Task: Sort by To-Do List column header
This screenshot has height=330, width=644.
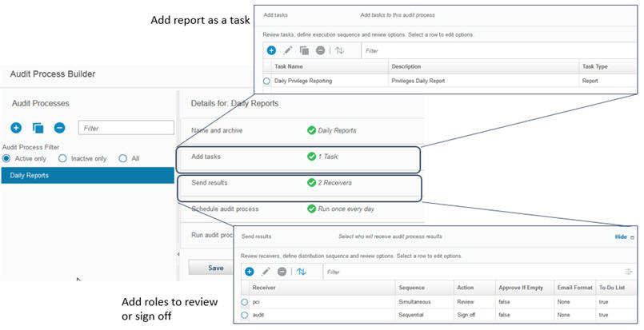Action: 616,288
